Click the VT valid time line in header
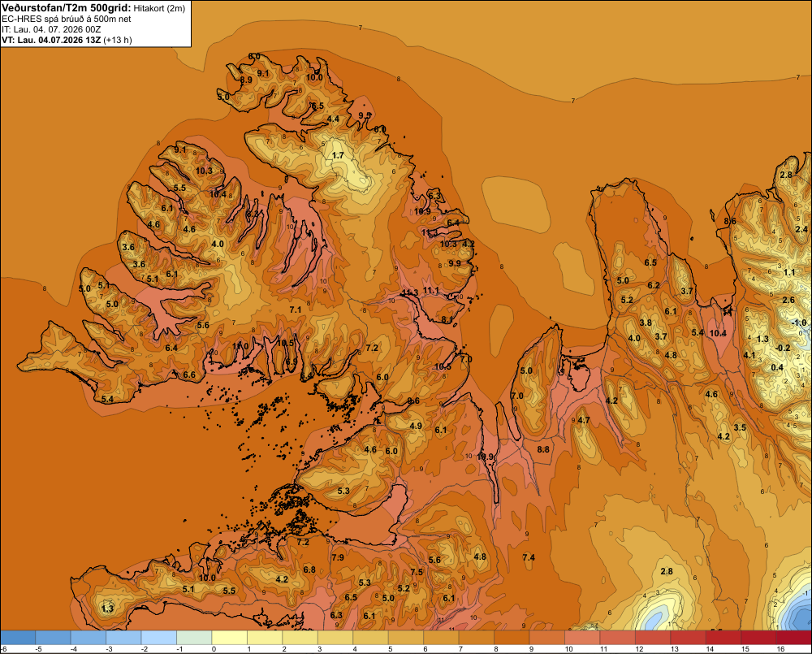The image size is (812, 654). (67, 40)
